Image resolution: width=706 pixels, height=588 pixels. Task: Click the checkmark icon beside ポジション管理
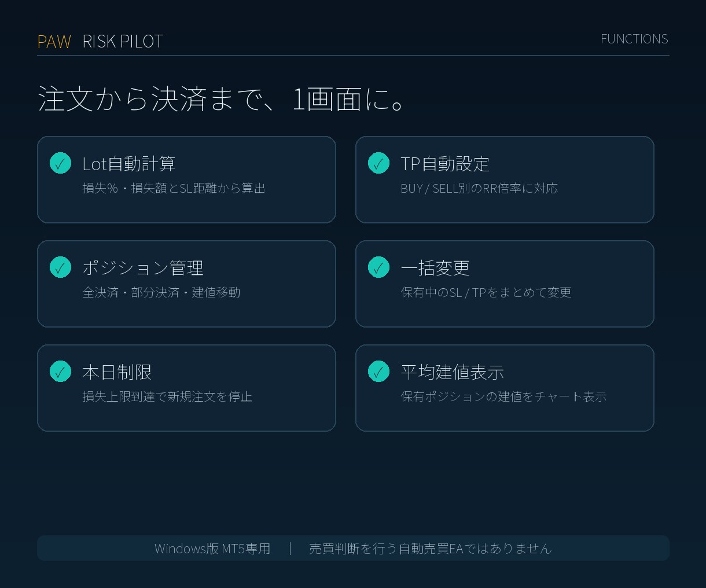60,267
